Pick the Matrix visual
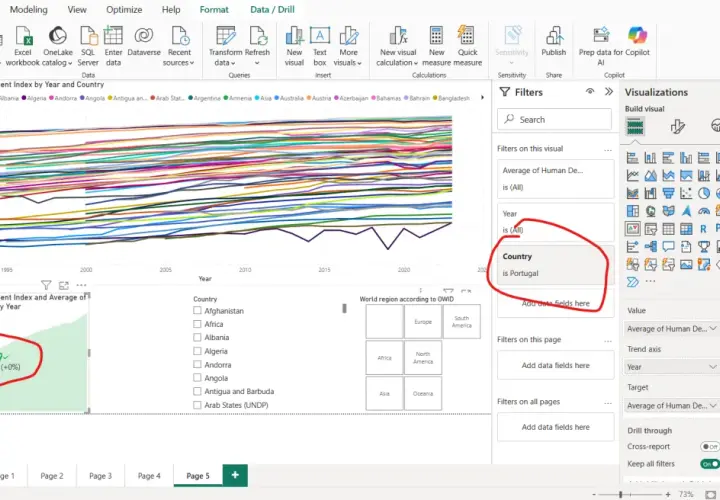720x500 pixels. point(686,229)
